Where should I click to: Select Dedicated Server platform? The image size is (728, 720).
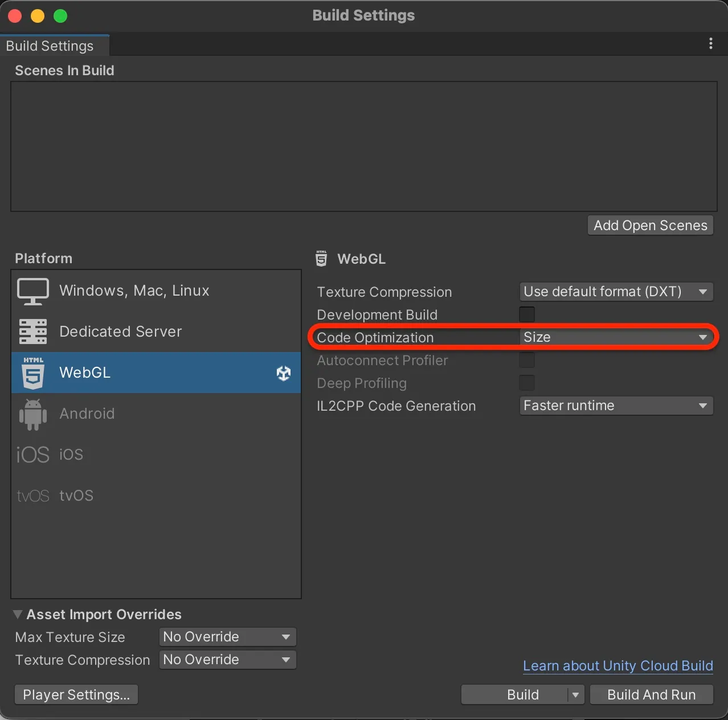(156, 332)
